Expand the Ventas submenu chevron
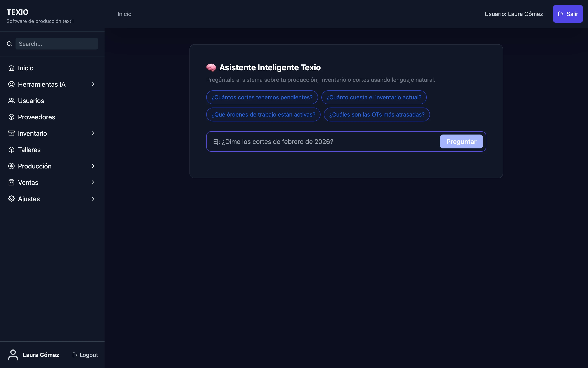The height and width of the screenshot is (368, 588). click(93, 182)
